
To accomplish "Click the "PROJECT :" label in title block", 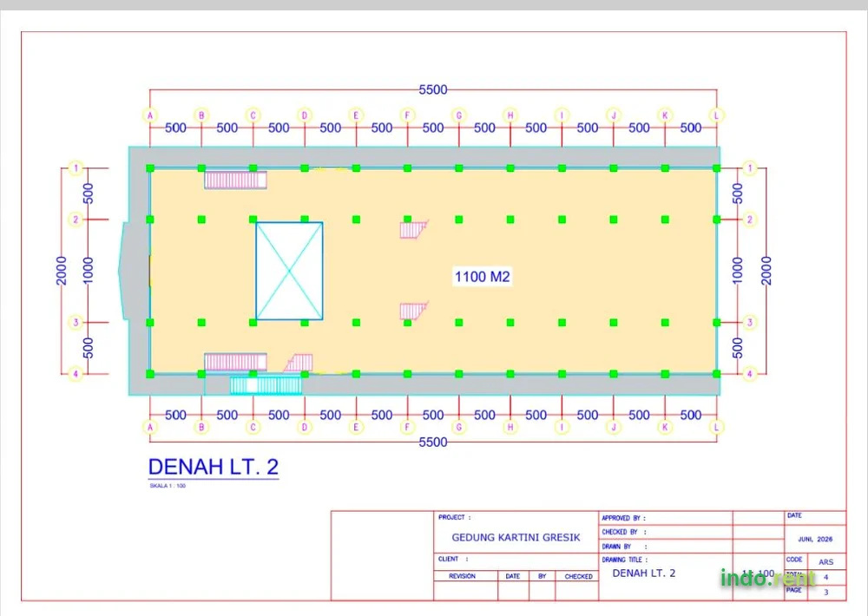I will (455, 517).
